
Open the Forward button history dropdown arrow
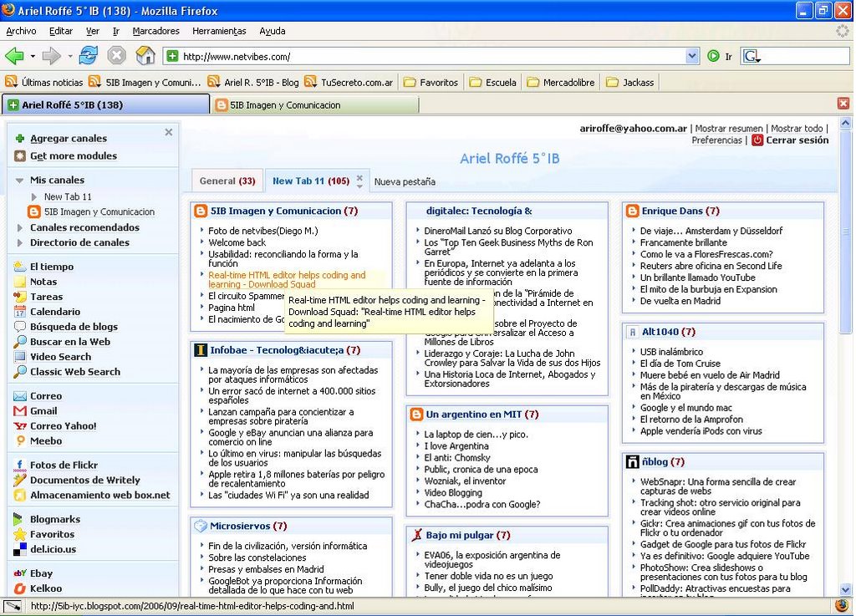pyautogui.click(x=70, y=56)
